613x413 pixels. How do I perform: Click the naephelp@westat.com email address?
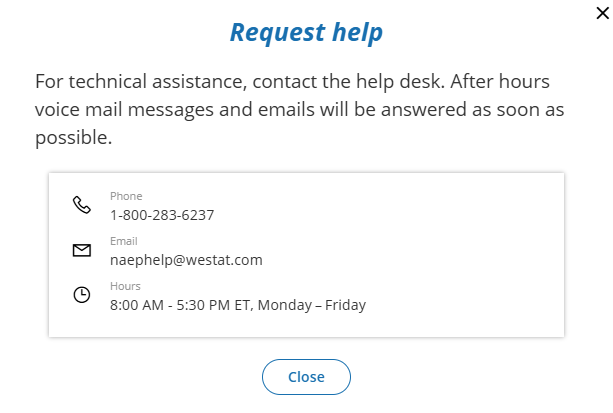coord(186,259)
